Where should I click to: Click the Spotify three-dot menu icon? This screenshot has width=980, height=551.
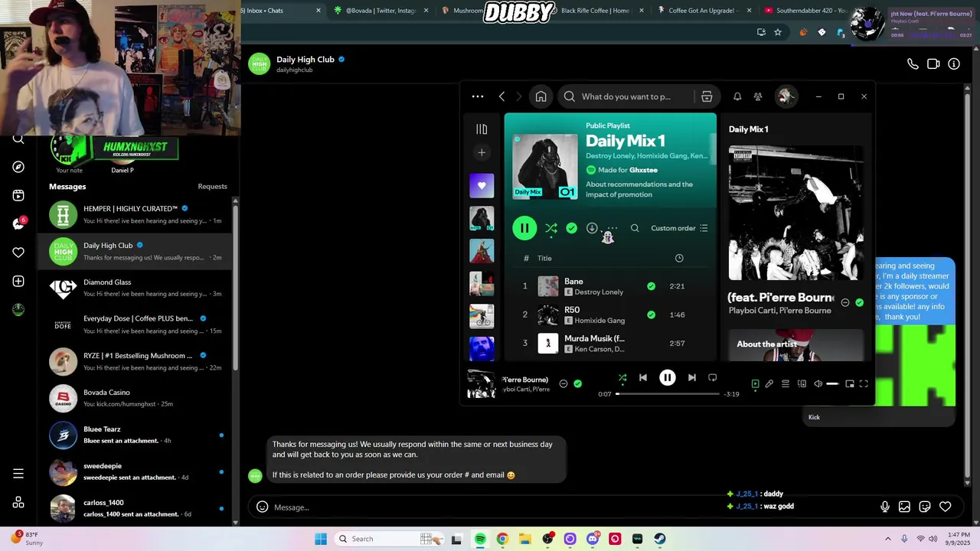point(478,96)
